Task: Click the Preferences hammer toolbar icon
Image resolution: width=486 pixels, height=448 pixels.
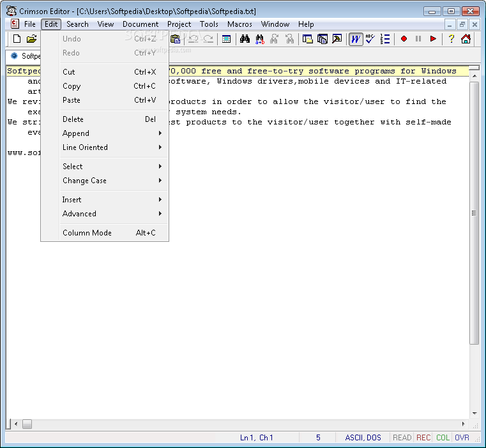Action: [337, 39]
